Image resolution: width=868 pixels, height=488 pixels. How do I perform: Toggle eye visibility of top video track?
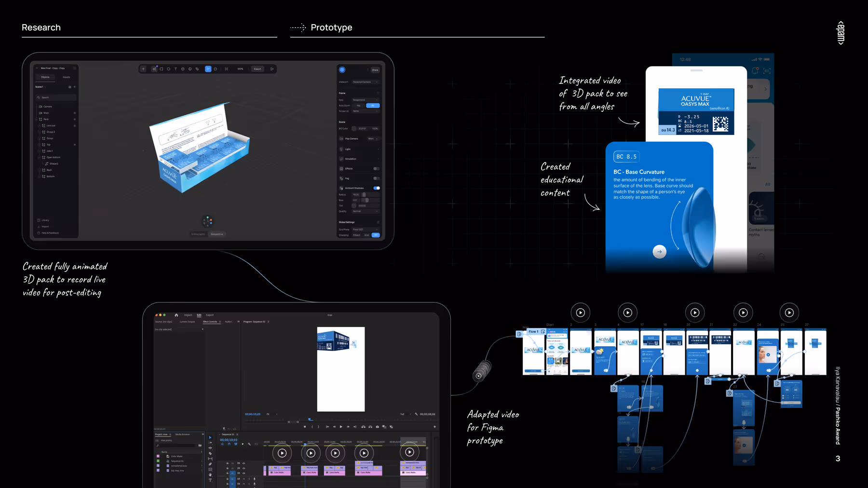pyautogui.click(x=244, y=463)
